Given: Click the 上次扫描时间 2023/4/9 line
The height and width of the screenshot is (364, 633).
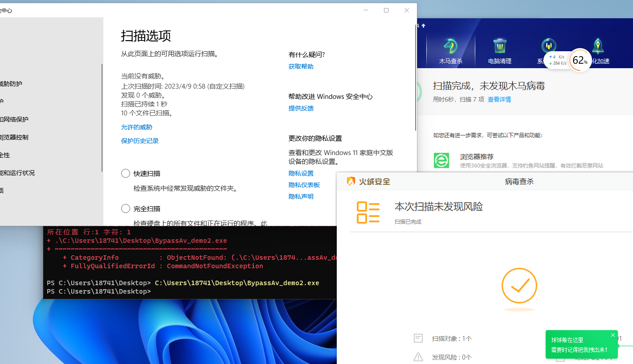Looking at the screenshot, I should 183,86.
